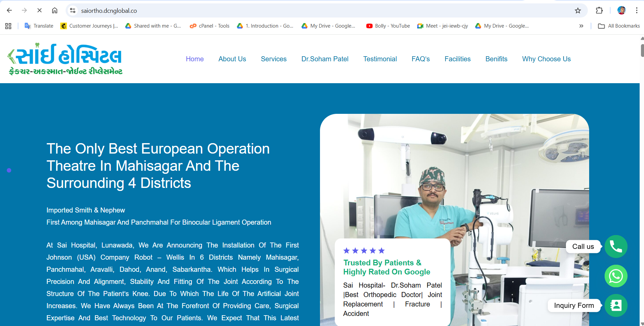Open the WhatsApp chat icon

click(x=616, y=276)
